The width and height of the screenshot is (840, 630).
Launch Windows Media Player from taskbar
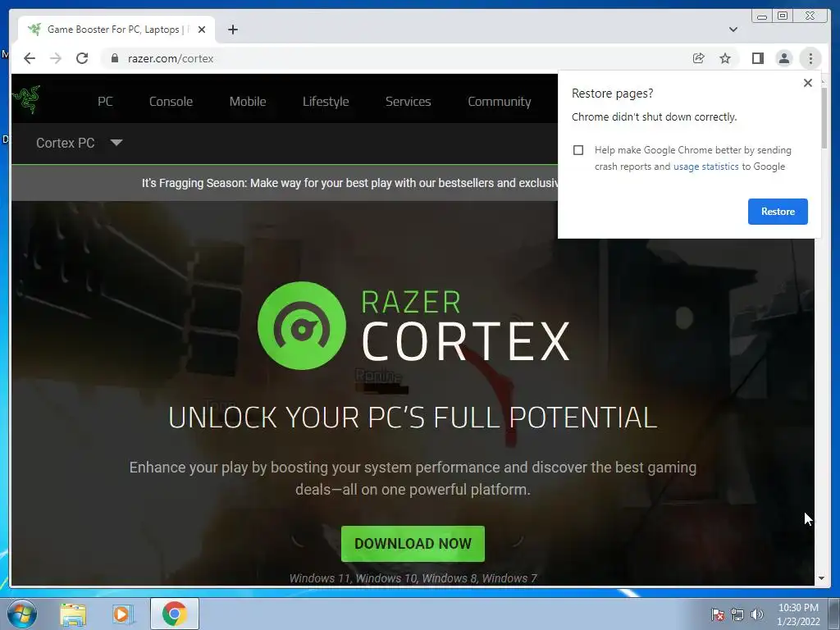(123, 614)
